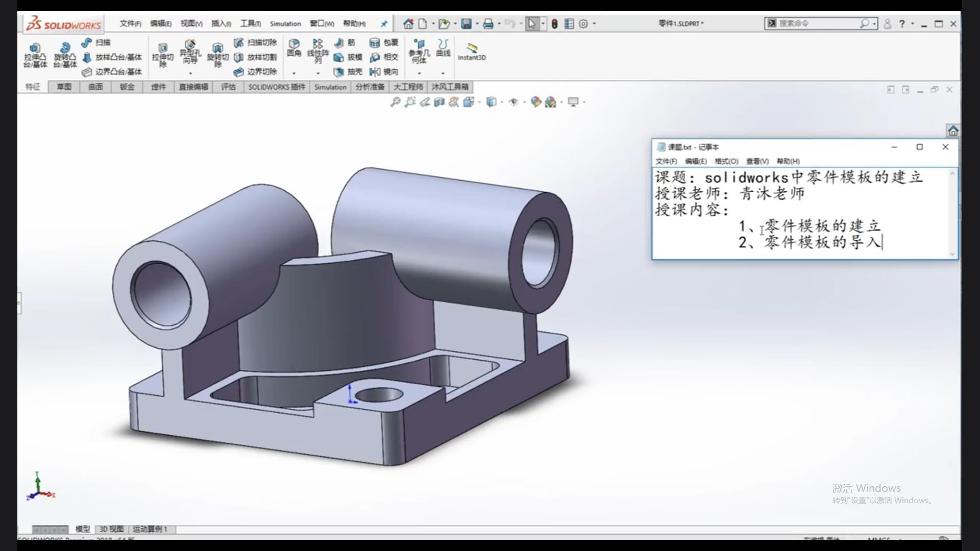This screenshot has width=980, height=551.
Task: Select the 相交 intersect tool
Action: click(384, 57)
